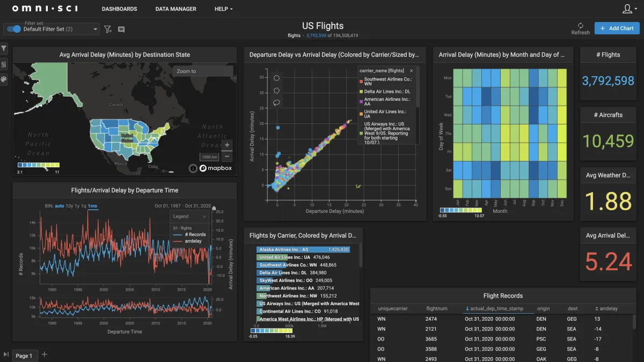Screen dimensions: 644x362
Task: Click the arrdelay legend entry
Action: [188, 241]
